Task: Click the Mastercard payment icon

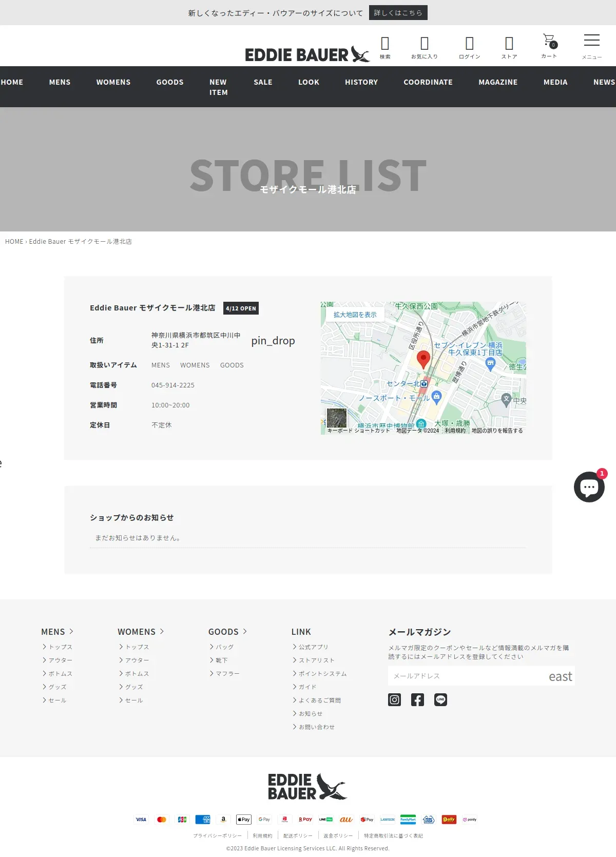Action: (162, 820)
